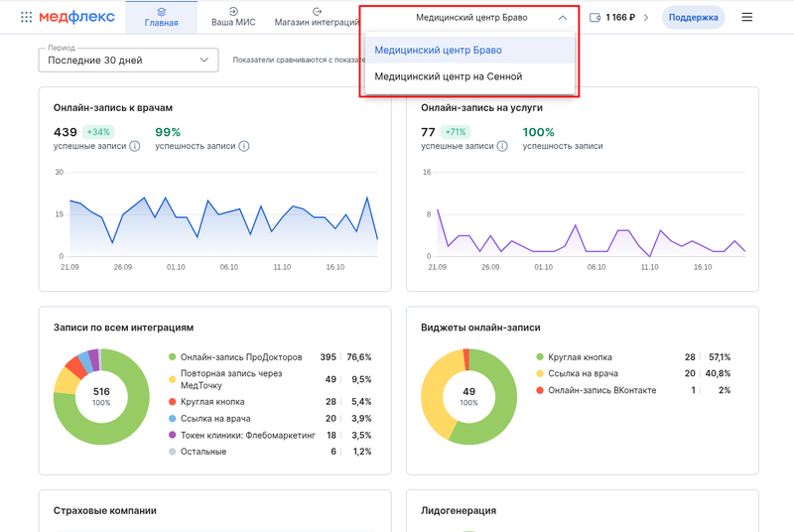This screenshot has height=532, width=794.
Task: Click the +34% badge
Action: tap(98, 132)
